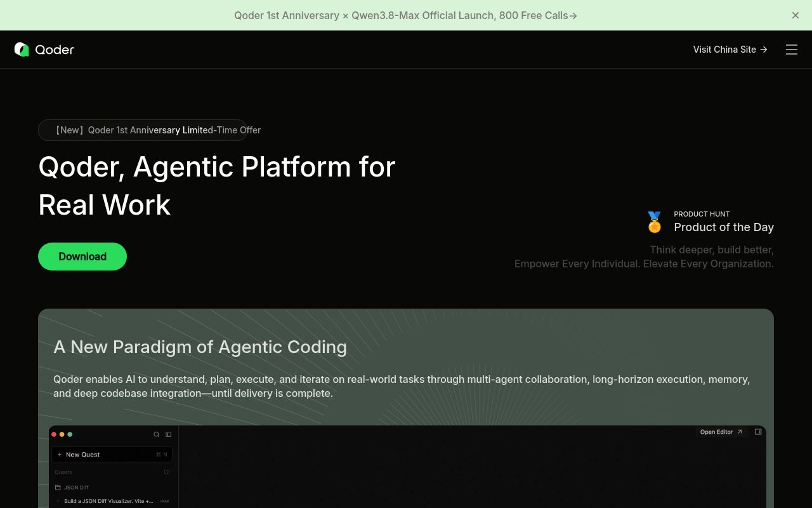Viewport: 812px width, 508px height.
Task: Click the 'Qoder, Agentic Platform for Real Work' headline
Action: point(217,185)
